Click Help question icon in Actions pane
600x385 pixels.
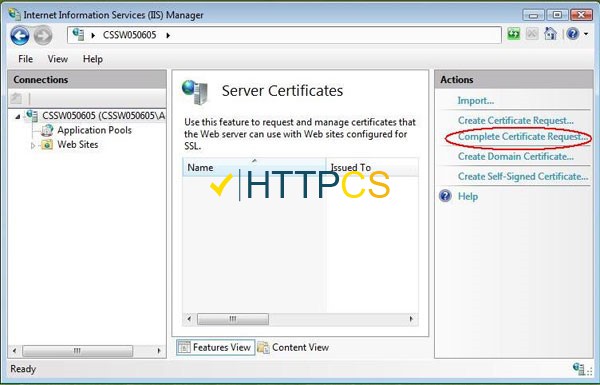coord(445,196)
